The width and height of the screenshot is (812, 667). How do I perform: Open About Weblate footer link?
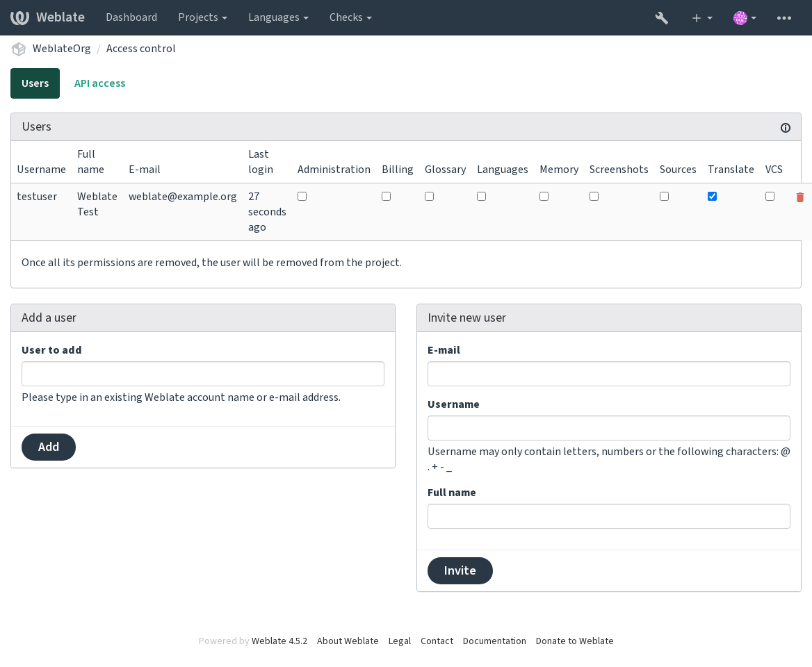pyautogui.click(x=348, y=641)
